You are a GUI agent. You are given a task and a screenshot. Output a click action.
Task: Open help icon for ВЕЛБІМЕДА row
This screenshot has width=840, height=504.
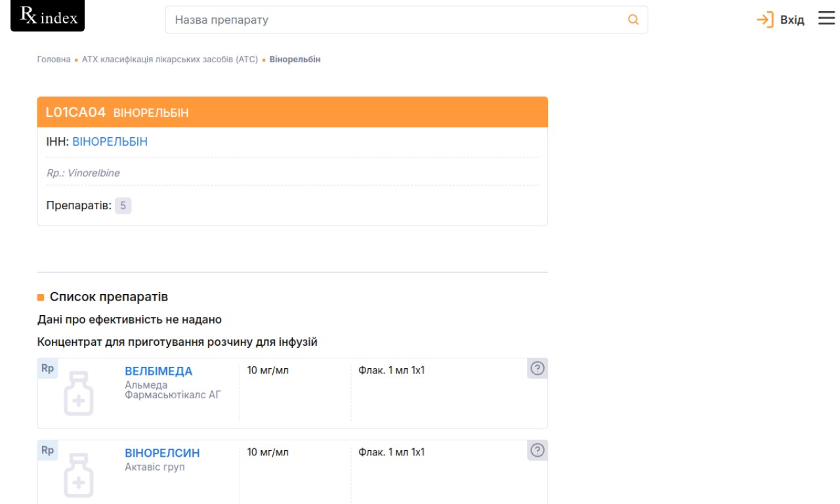[537, 369]
